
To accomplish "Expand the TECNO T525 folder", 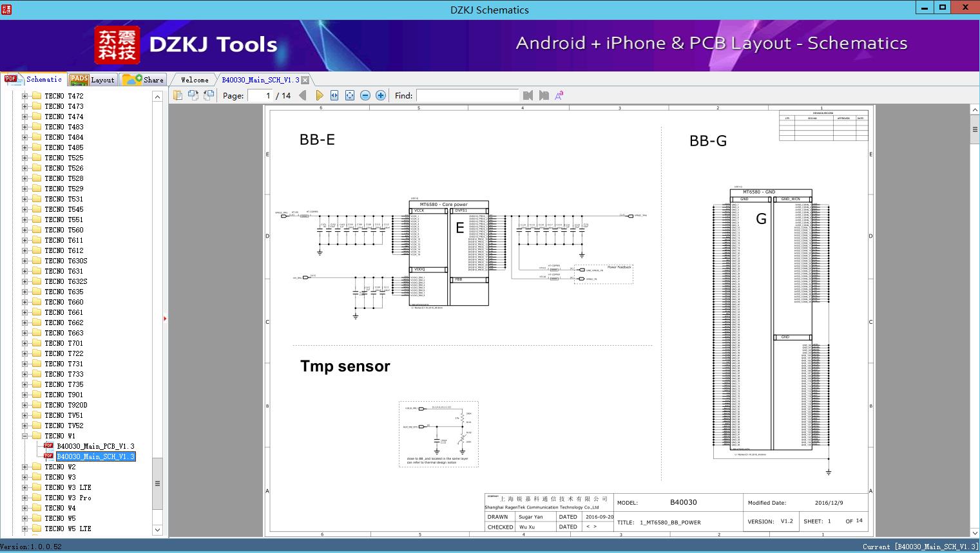I will click(x=24, y=158).
